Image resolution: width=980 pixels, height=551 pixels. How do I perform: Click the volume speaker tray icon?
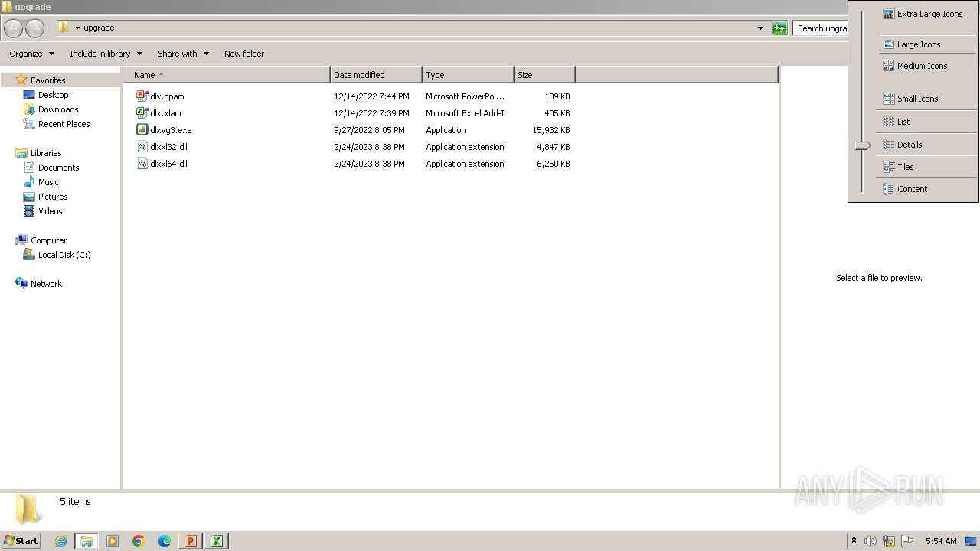871,541
